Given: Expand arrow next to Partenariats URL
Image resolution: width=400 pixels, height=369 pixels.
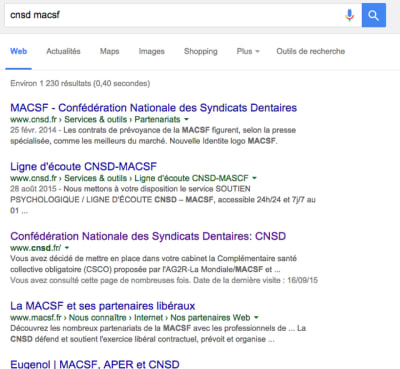Looking at the screenshot, I should point(187,119).
